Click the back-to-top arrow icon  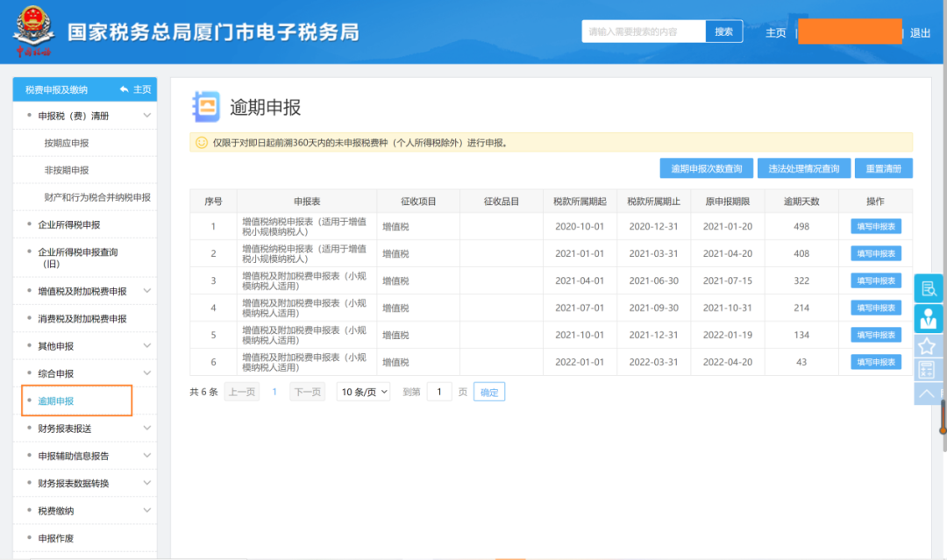point(927,393)
